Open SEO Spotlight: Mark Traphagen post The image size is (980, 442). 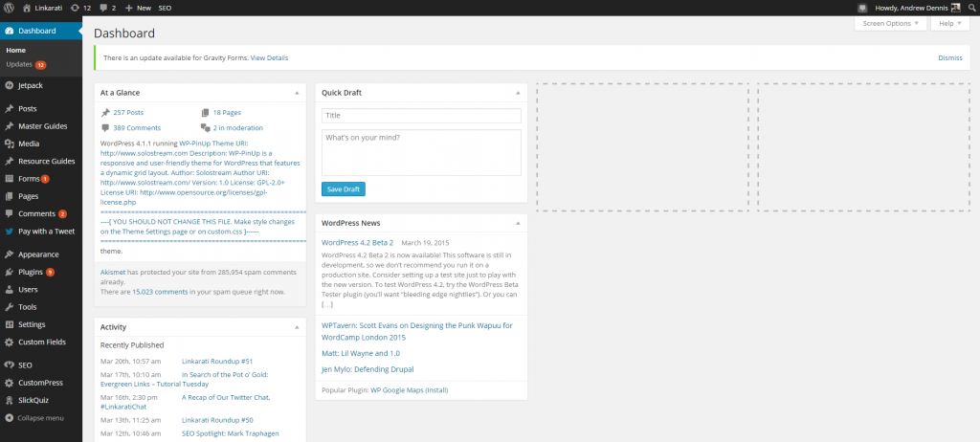[230, 433]
